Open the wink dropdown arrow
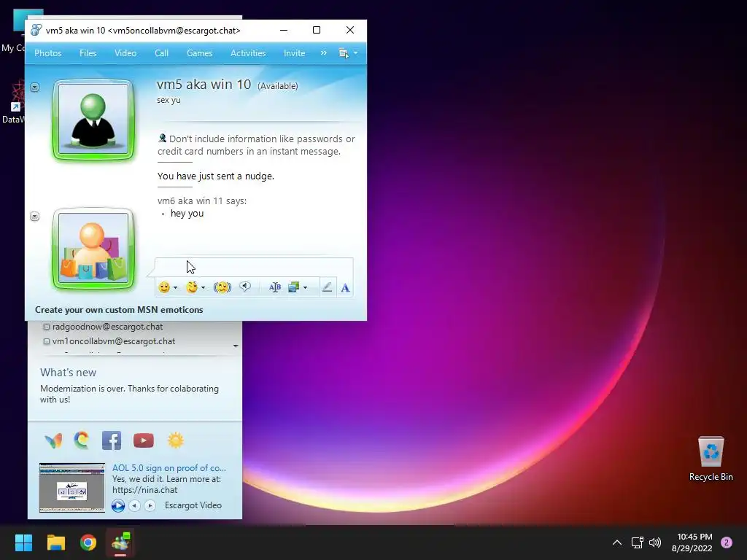This screenshot has height=560, width=747. click(x=203, y=287)
